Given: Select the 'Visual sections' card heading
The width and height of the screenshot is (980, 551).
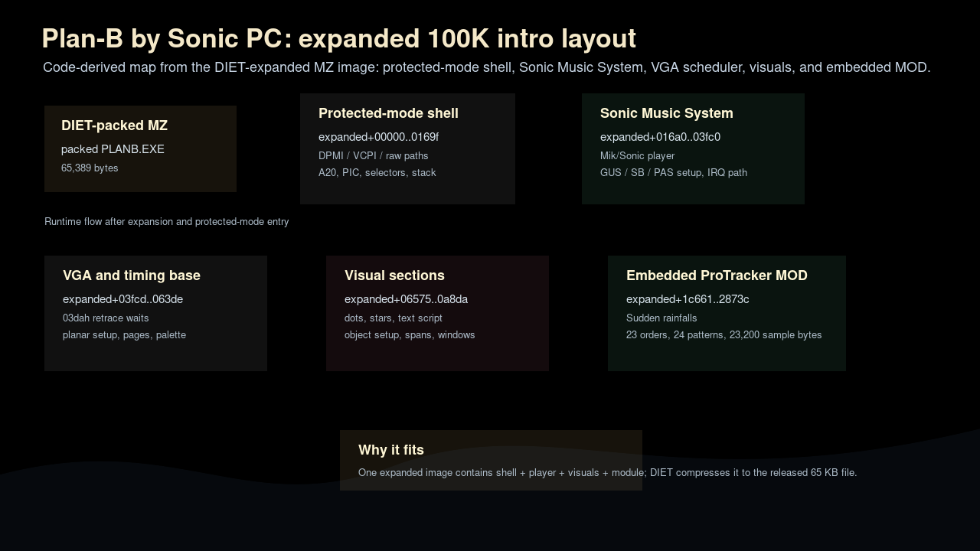Looking at the screenshot, I should pos(394,275).
